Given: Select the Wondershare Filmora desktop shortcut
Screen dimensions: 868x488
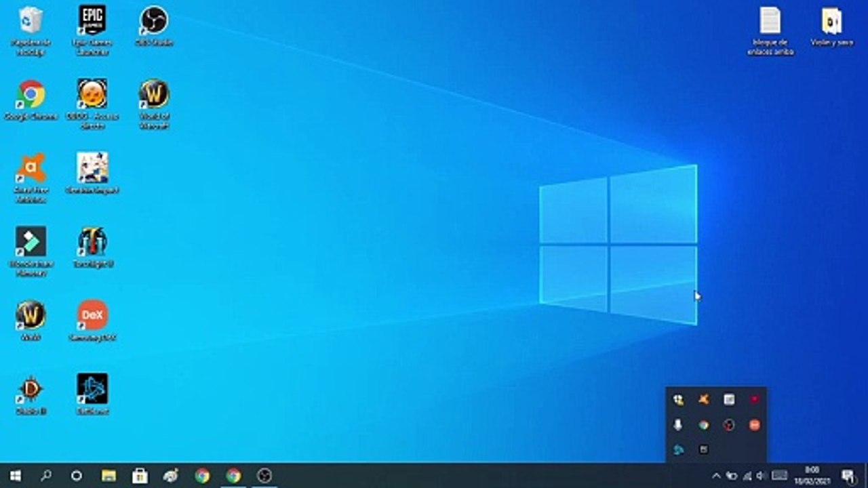Looking at the screenshot, I should coord(31,251).
